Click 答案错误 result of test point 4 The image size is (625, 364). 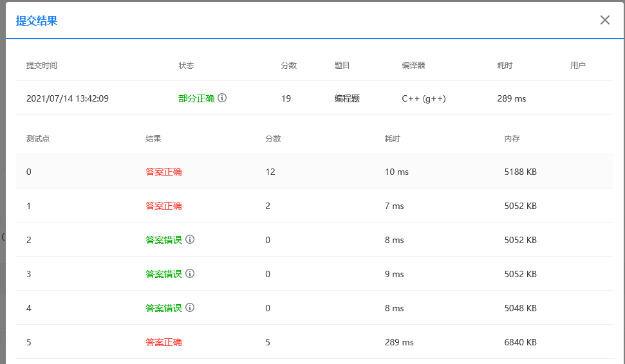coord(163,308)
